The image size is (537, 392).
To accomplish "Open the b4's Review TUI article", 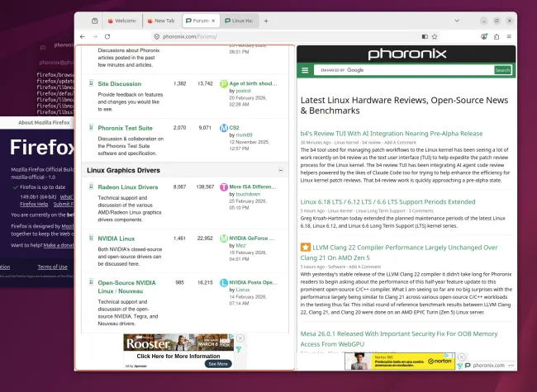I will pos(392,134).
